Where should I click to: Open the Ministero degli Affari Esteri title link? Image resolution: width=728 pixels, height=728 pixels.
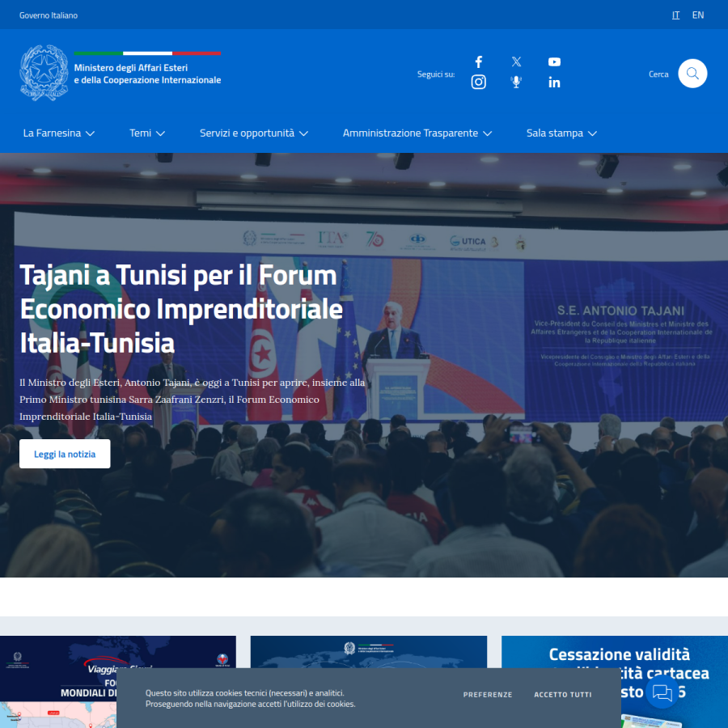click(147, 74)
